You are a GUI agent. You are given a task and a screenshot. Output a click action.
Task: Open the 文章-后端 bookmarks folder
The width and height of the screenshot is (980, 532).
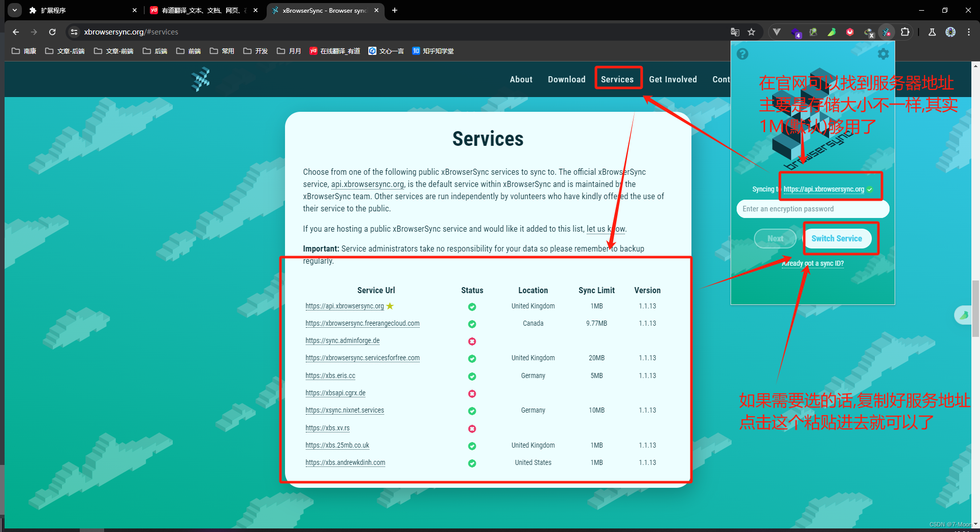(65, 51)
